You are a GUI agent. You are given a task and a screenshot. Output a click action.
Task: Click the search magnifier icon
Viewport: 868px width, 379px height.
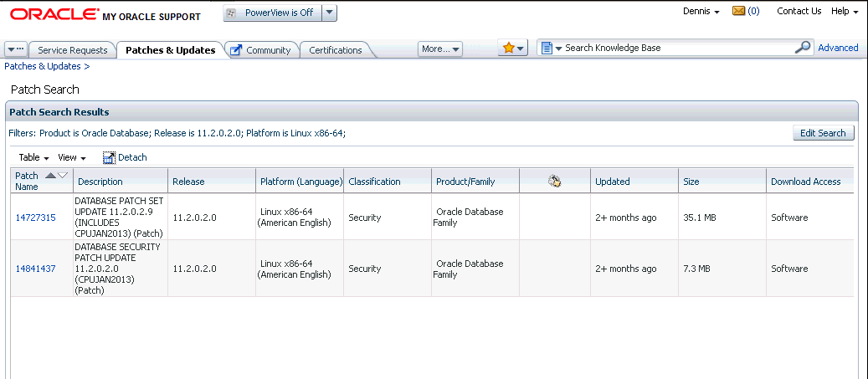[803, 48]
